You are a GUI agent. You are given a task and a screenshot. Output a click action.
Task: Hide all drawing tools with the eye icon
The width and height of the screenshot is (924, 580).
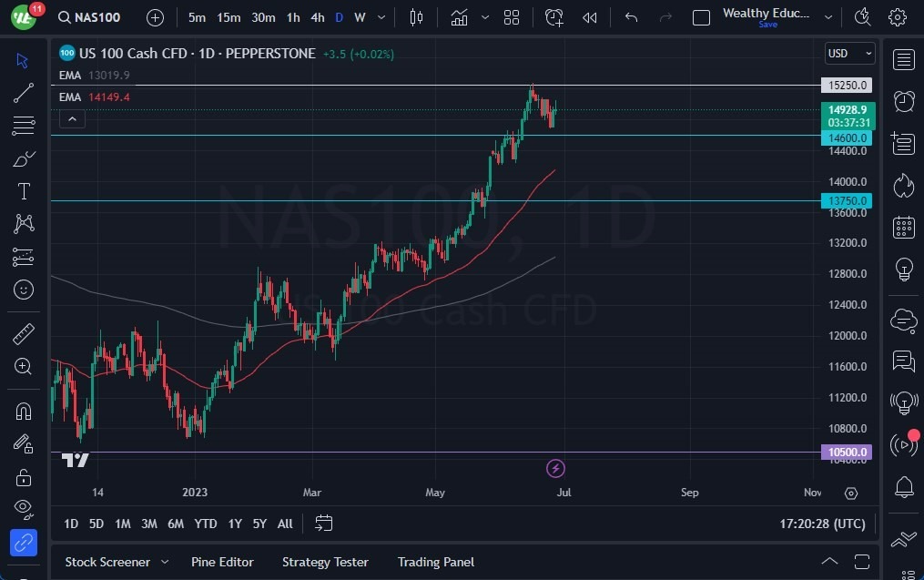(x=23, y=509)
